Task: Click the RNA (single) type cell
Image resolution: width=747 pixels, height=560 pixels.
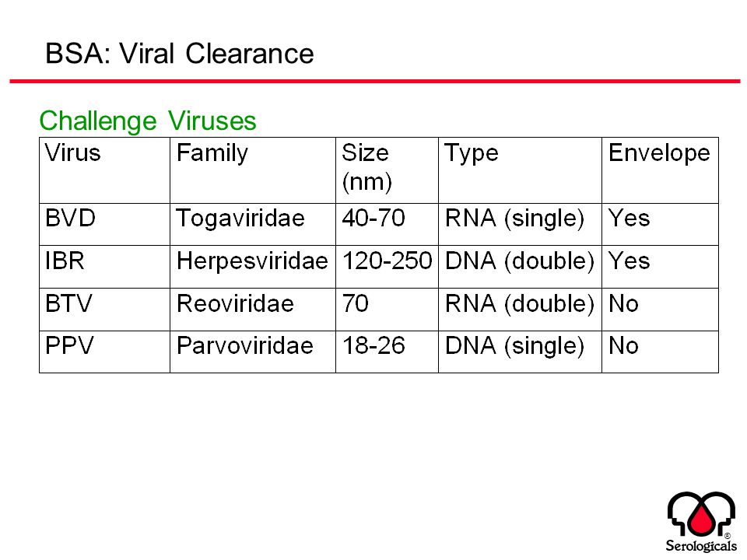Action: point(521,224)
